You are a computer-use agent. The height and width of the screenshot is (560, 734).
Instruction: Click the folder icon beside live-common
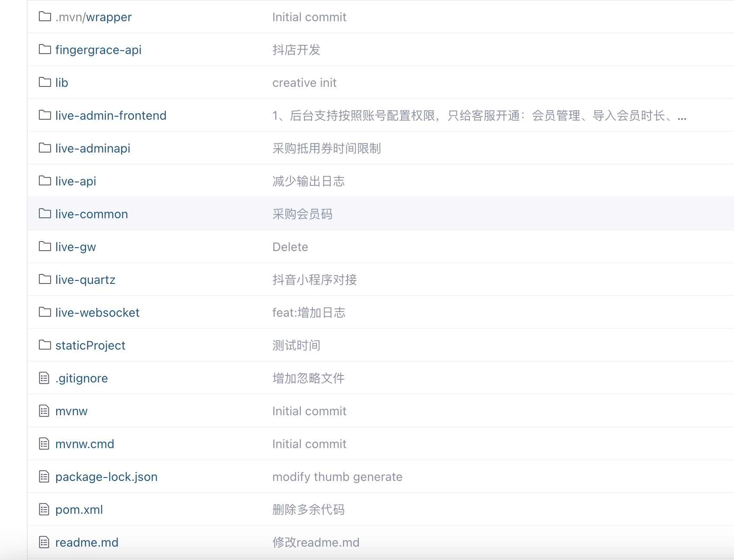(x=45, y=213)
